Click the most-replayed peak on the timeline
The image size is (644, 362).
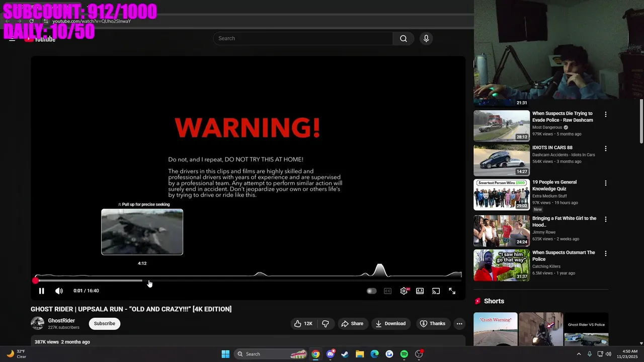380,270
